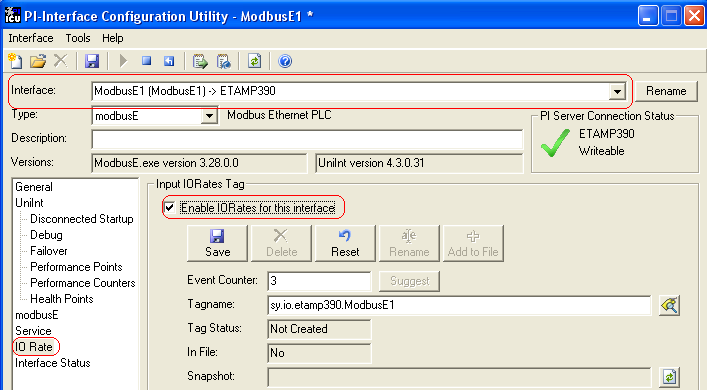The height and width of the screenshot is (390, 707).
Task: Click the UniInt version 4.3.0.31 field
Action: tap(419, 163)
